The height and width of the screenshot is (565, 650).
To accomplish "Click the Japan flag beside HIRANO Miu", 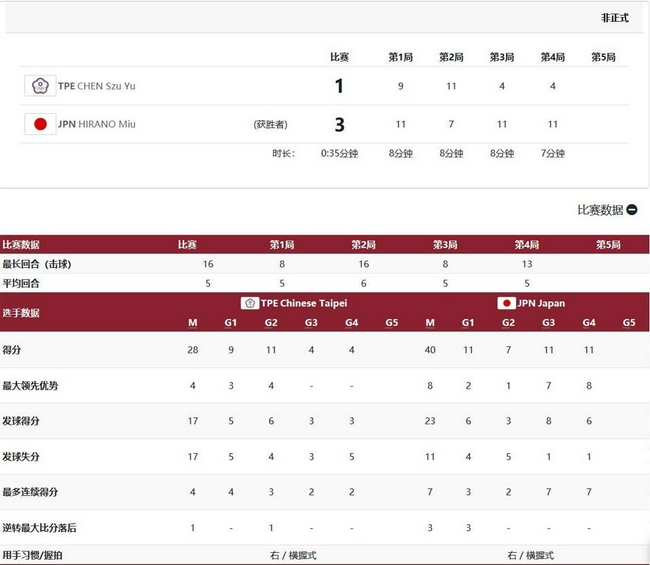I will (x=40, y=124).
